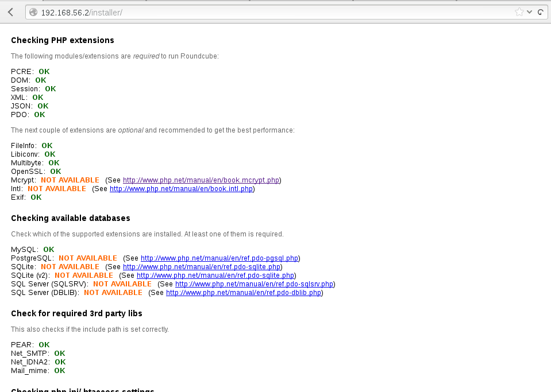Click the 'Checking PHP extensions' heading
The width and height of the screenshot is (551, 392).
(63, 40)
